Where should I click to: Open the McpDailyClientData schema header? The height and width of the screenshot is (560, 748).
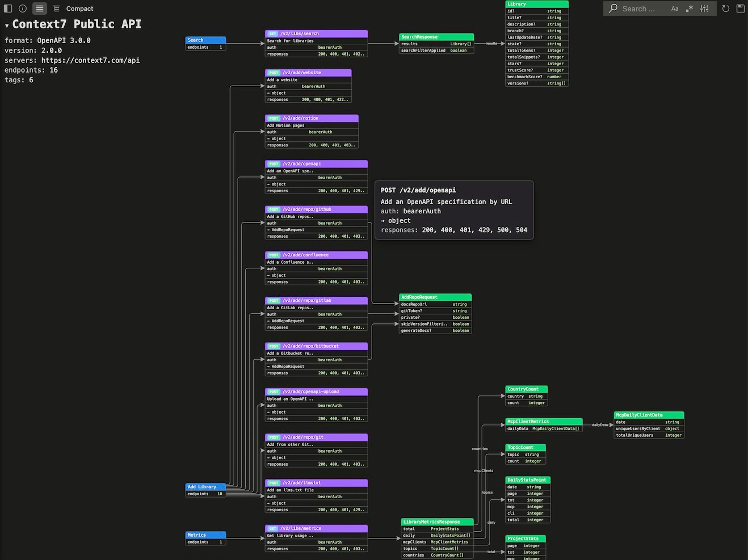tap(649, 415)
